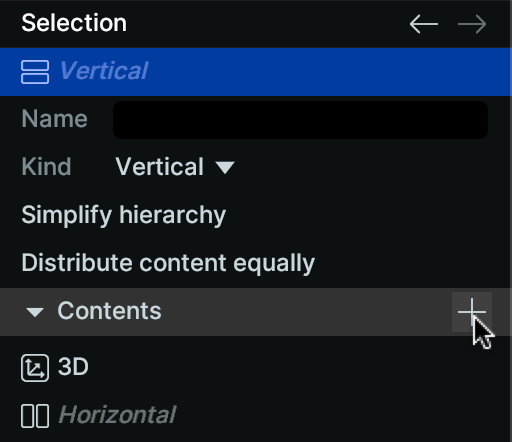Click the Kind property label
This screenshot has height=442, width=512.
point(46,167)
